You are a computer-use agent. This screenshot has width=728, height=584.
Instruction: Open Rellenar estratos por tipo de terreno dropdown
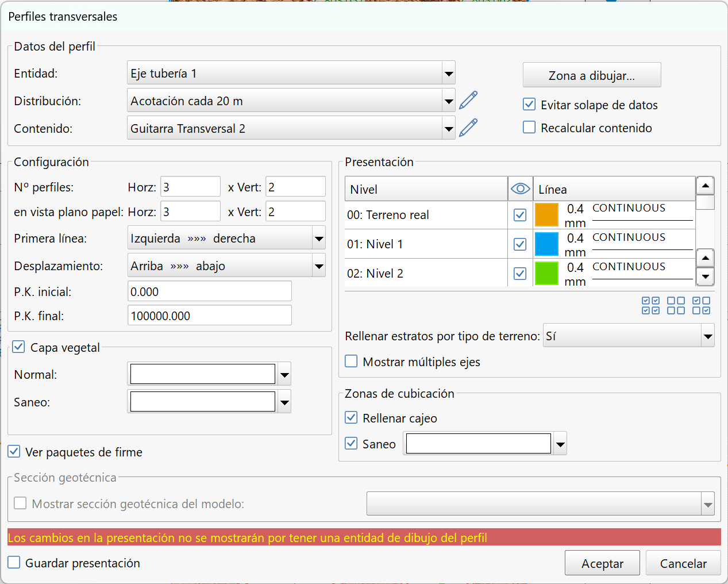(x=708, y=336)
